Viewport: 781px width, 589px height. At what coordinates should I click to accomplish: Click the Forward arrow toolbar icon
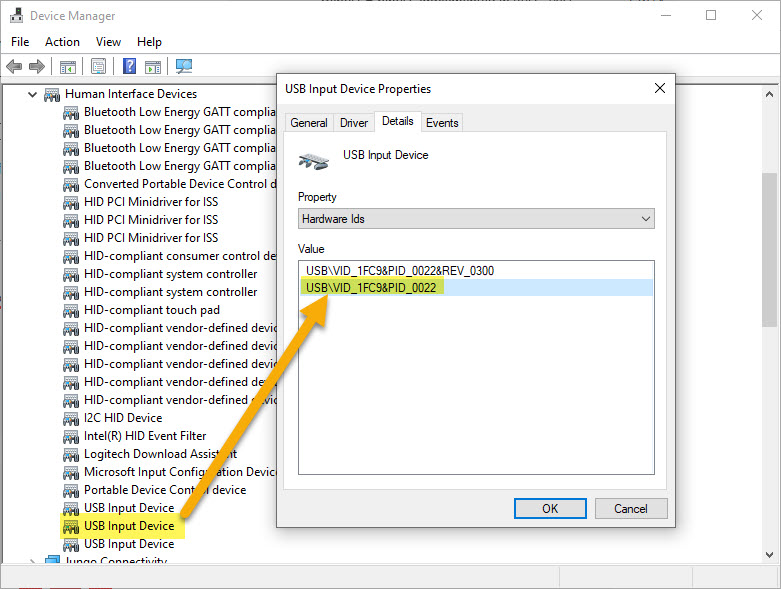point(37,67)
